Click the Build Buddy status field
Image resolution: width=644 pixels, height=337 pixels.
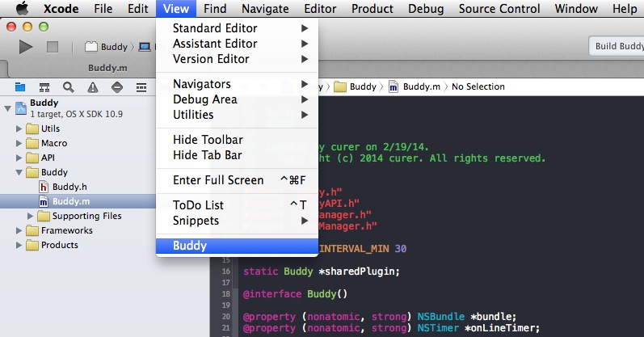pyautogui.click(x=616, y=46)
